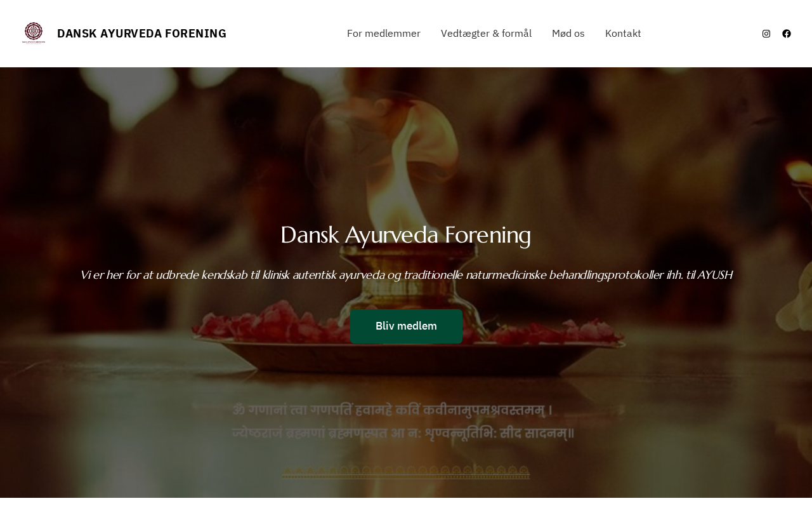The image size is (812, 508).
Task: Click the first Sanskrit mantra line
Action: point(392,410)
